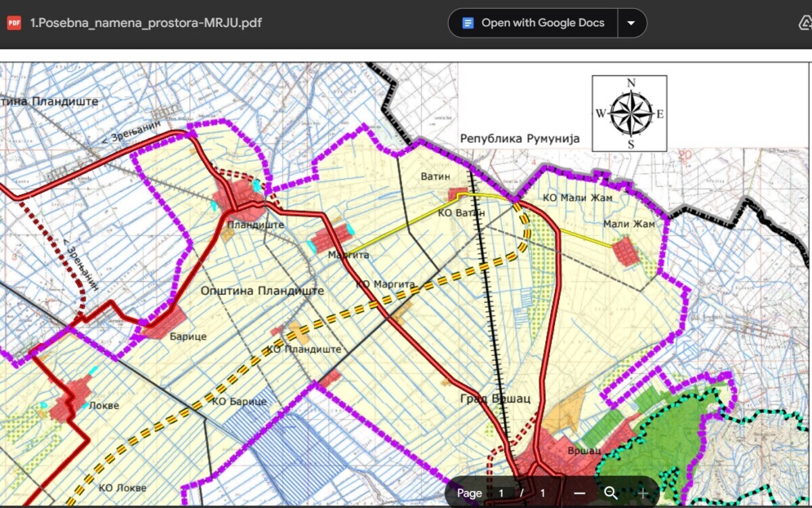Click the red PDF file icon

click(14, 23)
